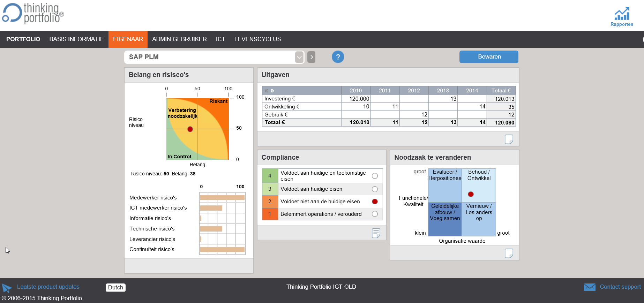Click Investering 2010 cell 120.000
The height and width of the screenshot is (303, 644).
tap(356, 99)
